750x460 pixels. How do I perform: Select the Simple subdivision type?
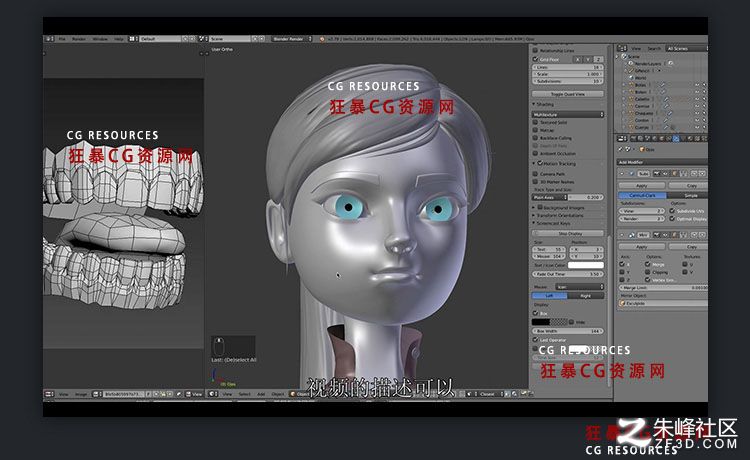click(688, 196)
